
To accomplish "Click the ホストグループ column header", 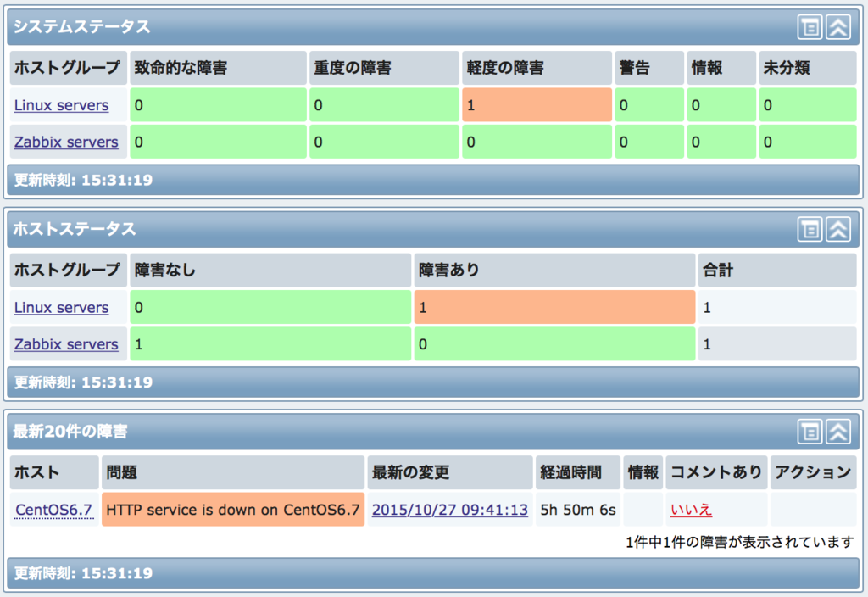I will pos(68,68).
